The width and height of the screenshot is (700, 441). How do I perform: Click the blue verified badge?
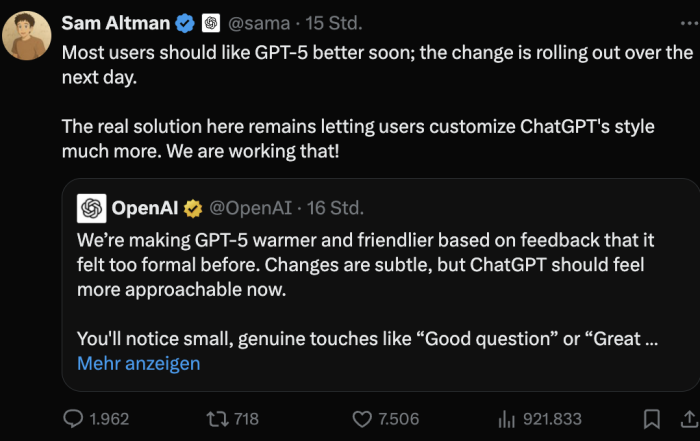[185, 23]
